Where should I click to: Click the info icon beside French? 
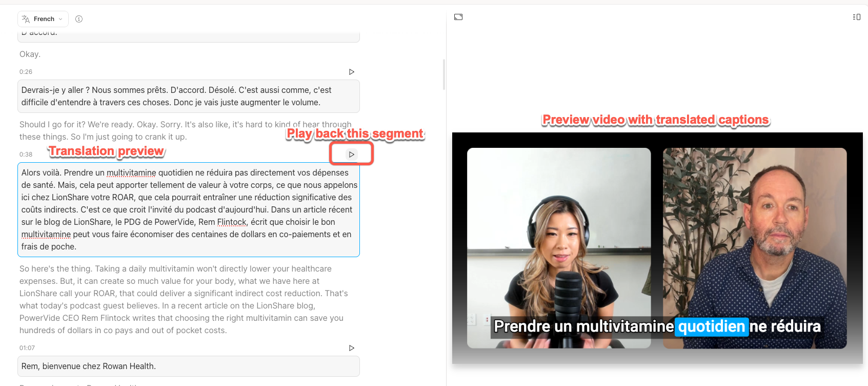[x=79, y=19]
